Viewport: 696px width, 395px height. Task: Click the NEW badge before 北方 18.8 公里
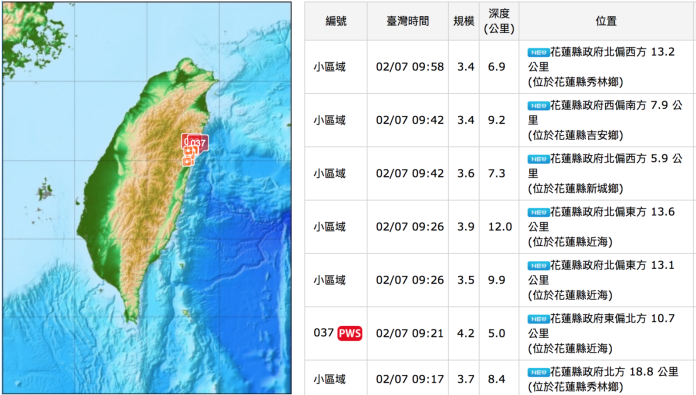point(538,372)
